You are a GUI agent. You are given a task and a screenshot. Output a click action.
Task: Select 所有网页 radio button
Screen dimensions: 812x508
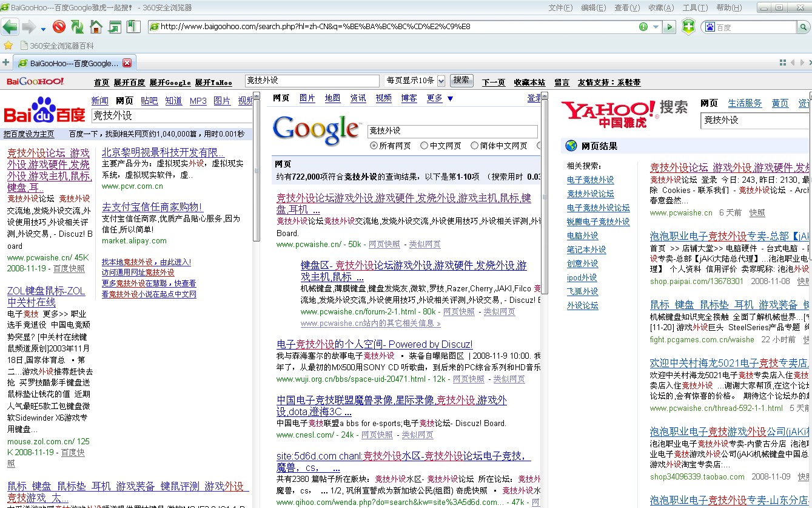point(374,146)
